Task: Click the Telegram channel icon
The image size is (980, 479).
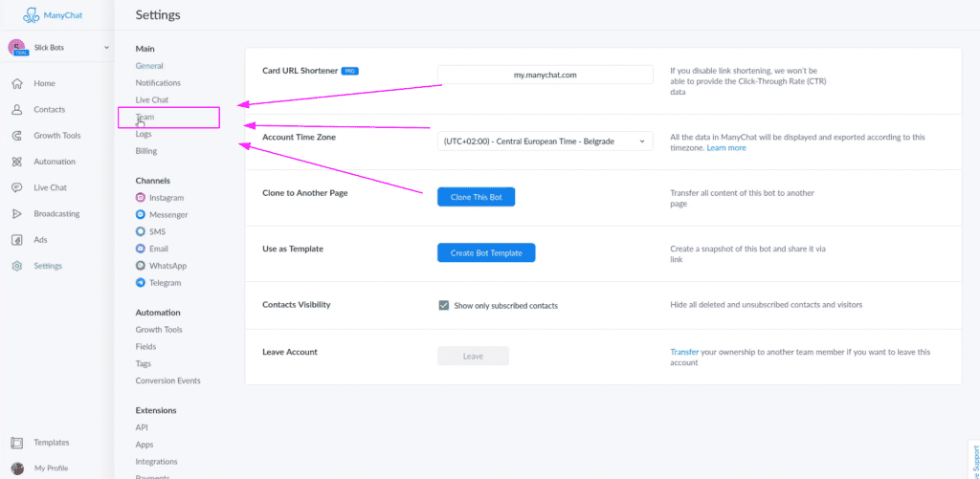Action: pyautogui.click(x=141, y=283)
